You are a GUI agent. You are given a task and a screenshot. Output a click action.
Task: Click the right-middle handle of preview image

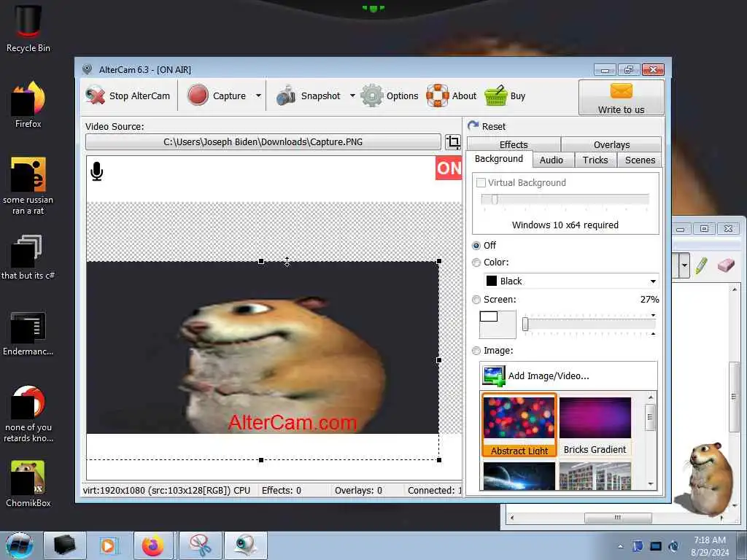438,360
